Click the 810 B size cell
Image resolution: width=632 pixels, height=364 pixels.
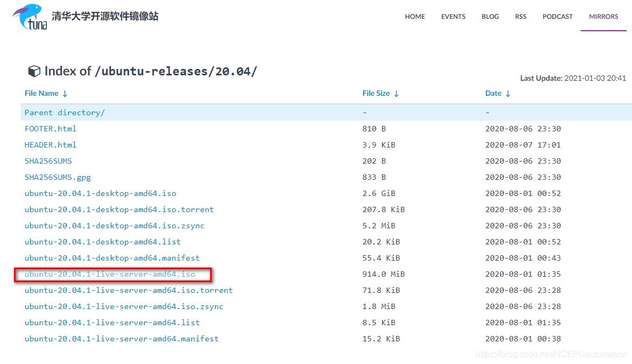coord(374,129)
